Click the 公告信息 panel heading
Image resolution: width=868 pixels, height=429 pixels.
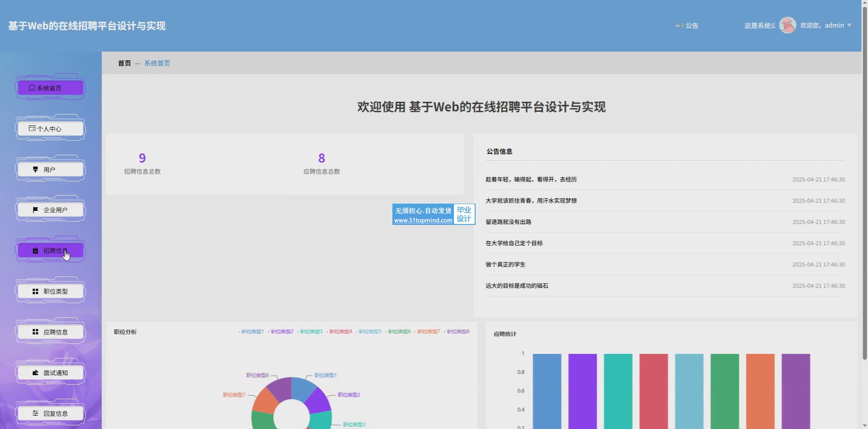click(x=499, y=152)
